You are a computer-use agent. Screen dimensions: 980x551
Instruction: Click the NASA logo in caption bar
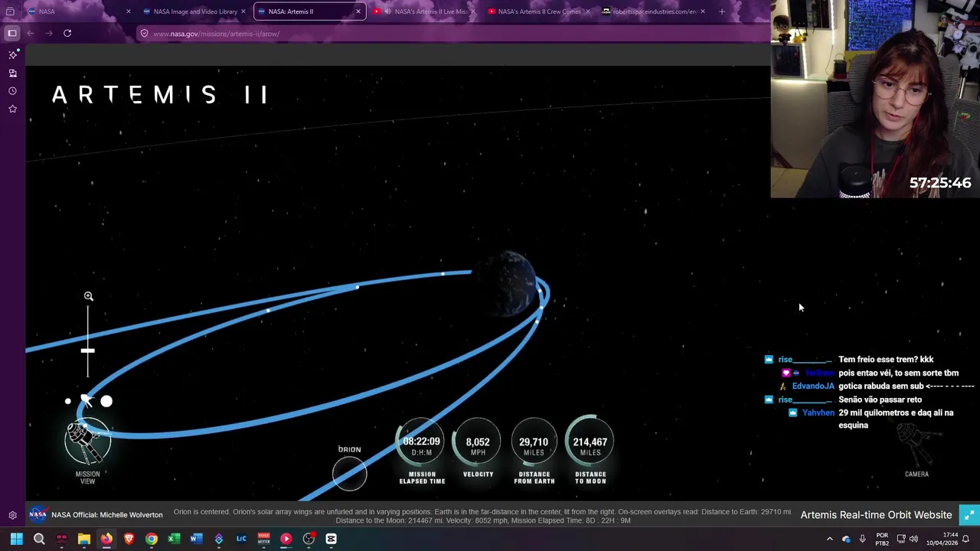[x=38, y=514]
